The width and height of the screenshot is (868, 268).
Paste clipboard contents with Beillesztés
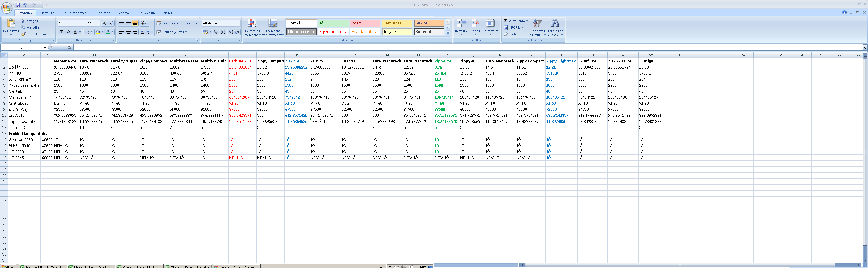click(11, 27)
